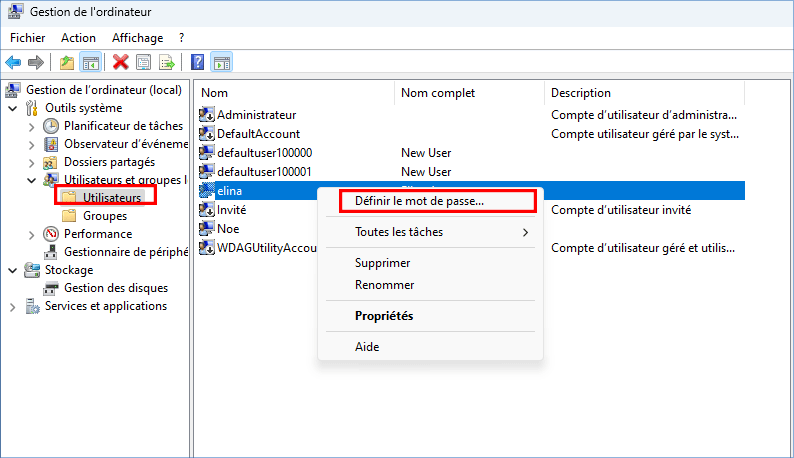The height and width of the screenshot is (458, 794).
Task: Click the defaultuser100000 user icon
Action: [207, 152]
